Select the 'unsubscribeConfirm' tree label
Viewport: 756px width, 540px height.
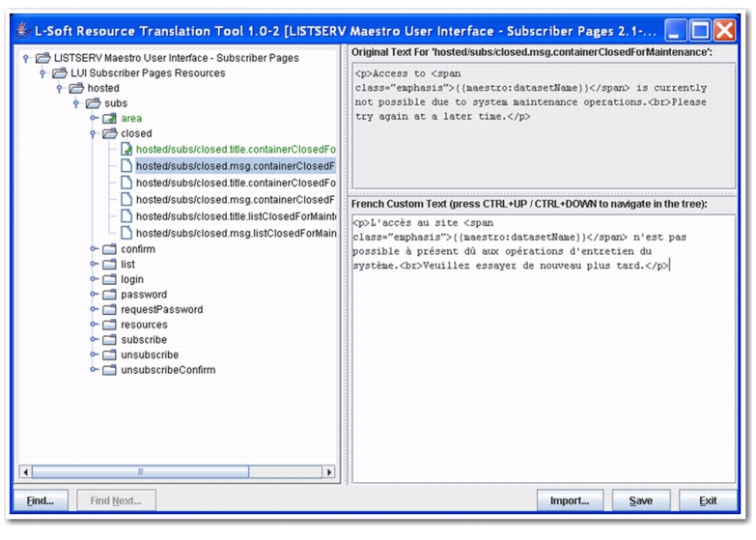click(168, 370)
